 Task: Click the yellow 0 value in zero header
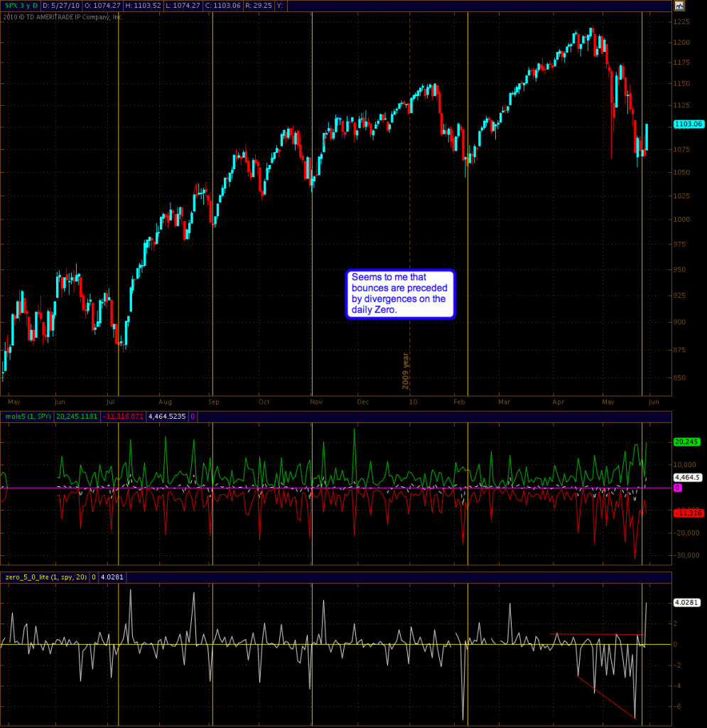pos(94,577)
